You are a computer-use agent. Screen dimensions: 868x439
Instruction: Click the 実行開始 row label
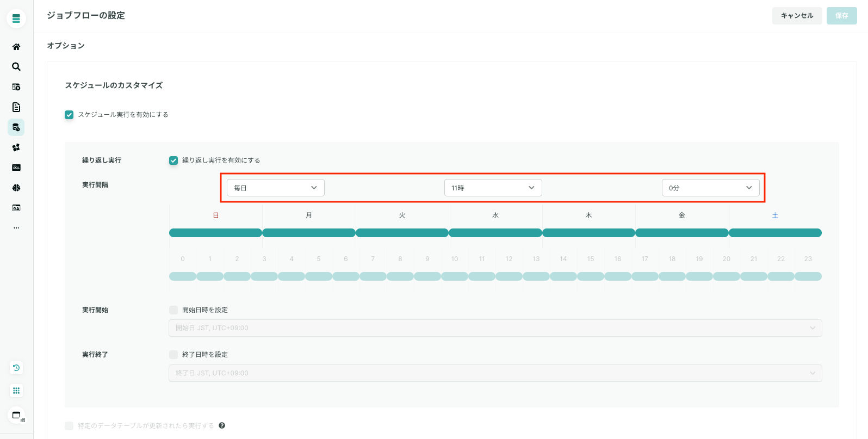pos(95,310)
